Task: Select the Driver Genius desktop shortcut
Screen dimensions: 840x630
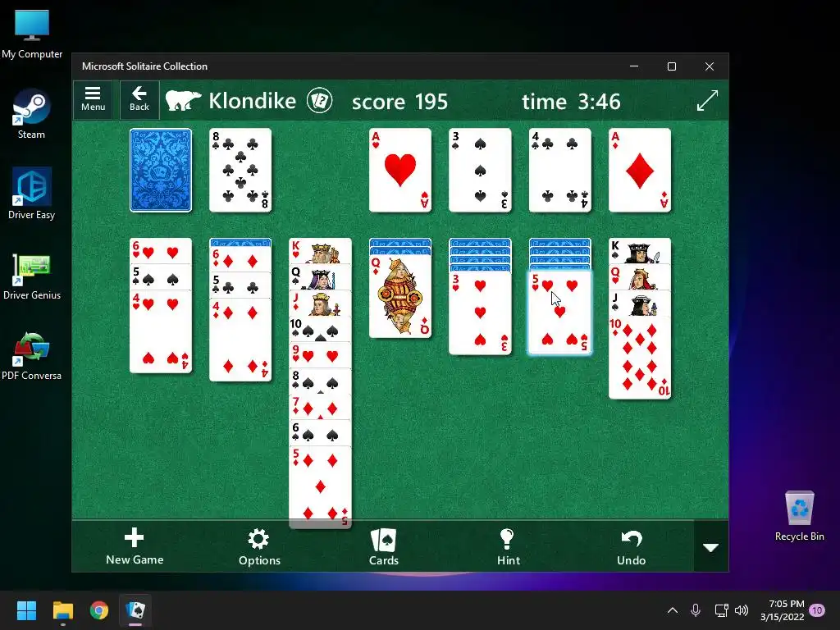Action: (32, 276)
